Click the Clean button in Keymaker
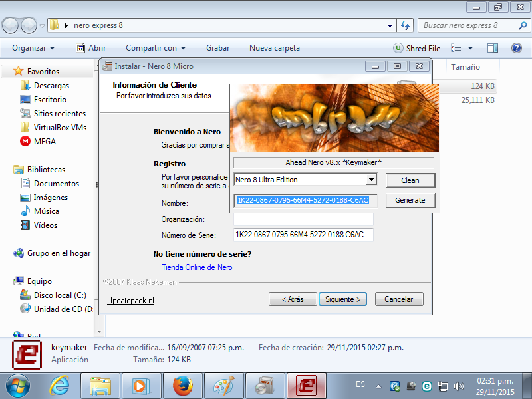The height and width of the screenshot is (399, 532). click(410, 180)
